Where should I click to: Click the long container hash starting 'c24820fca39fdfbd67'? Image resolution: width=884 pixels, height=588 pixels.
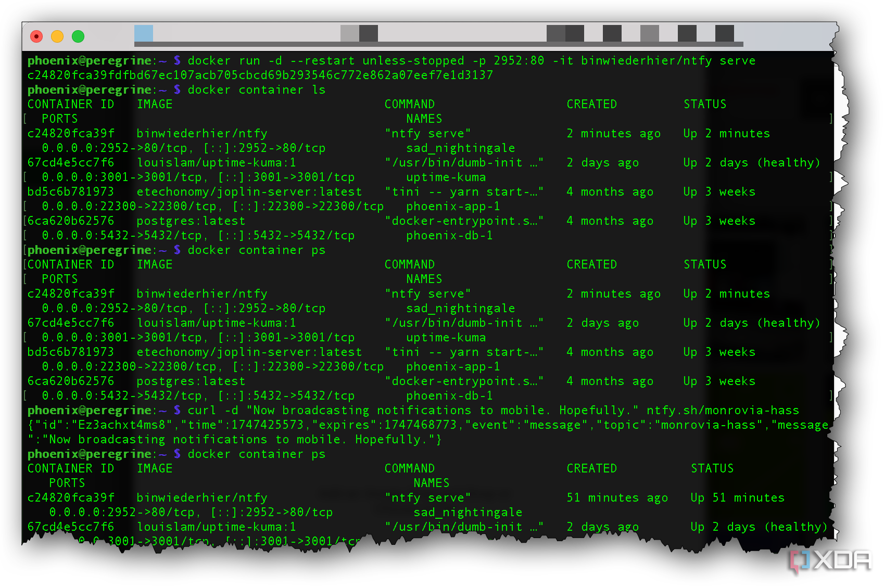coord(260,75)
